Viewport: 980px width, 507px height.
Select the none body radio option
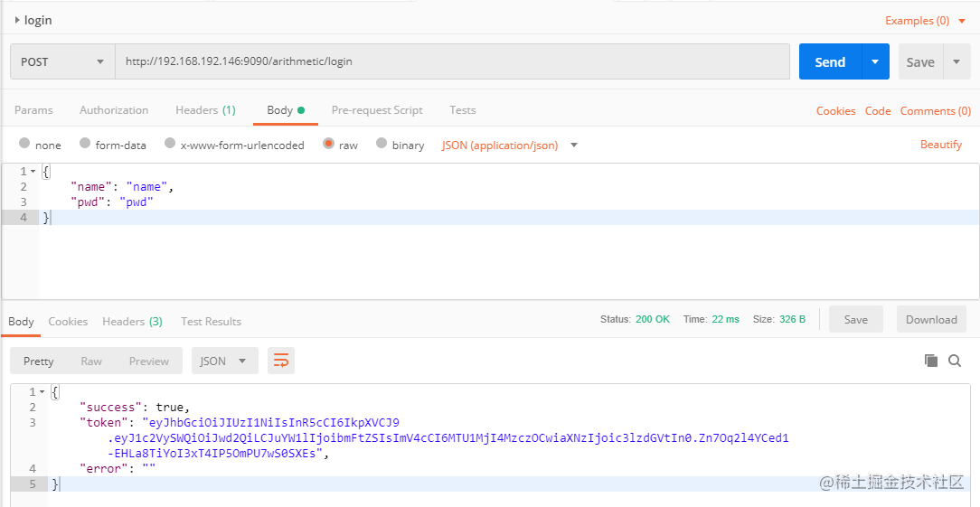point(24,143)
